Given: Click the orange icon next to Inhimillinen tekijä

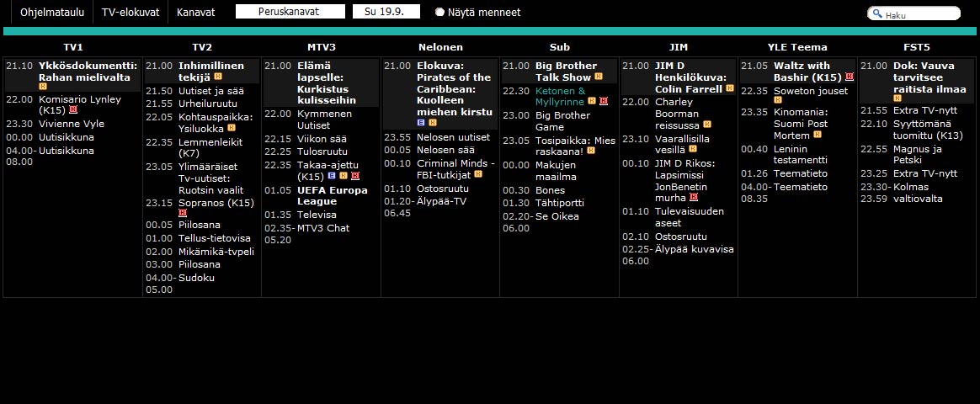Looking at the screenshot, I should coord(218,77).
